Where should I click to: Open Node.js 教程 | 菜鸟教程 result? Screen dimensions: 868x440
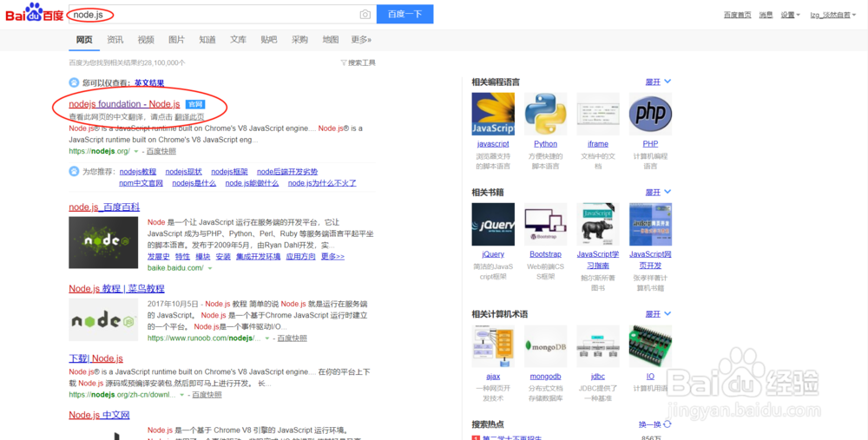116,289
